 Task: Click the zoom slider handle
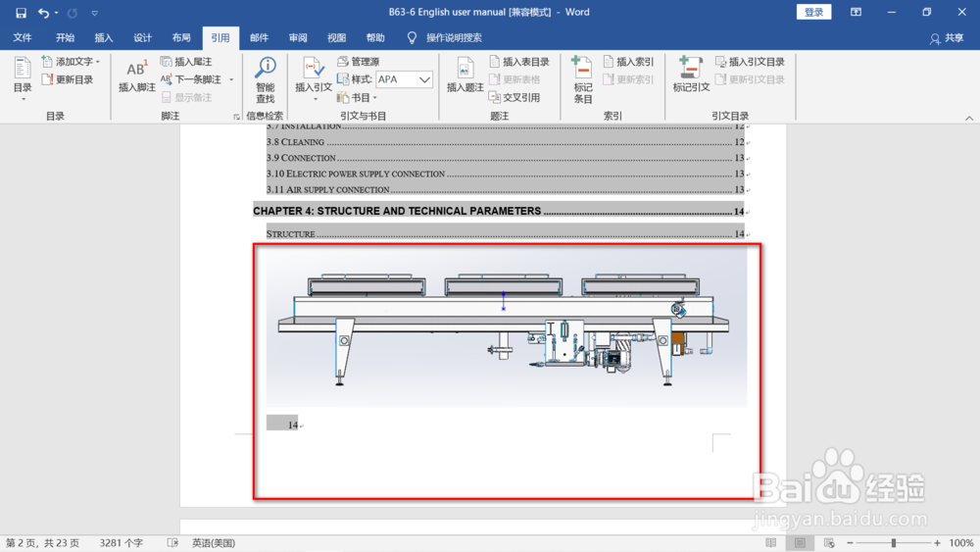click(894, 542)
